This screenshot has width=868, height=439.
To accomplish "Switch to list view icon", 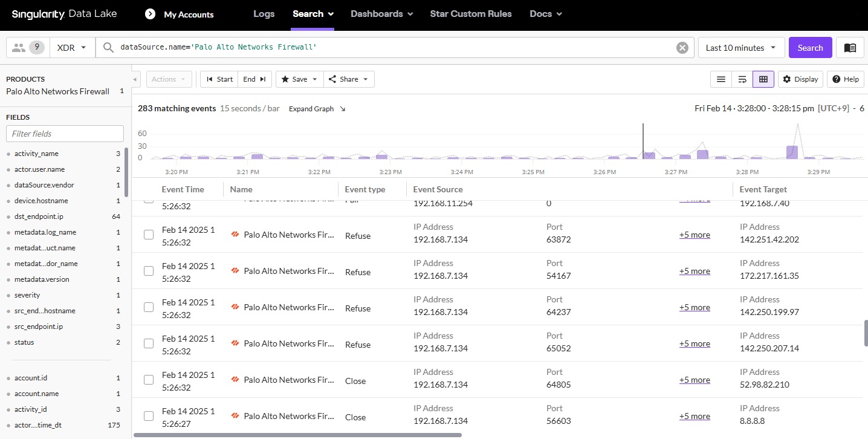I will coord(721,79).
